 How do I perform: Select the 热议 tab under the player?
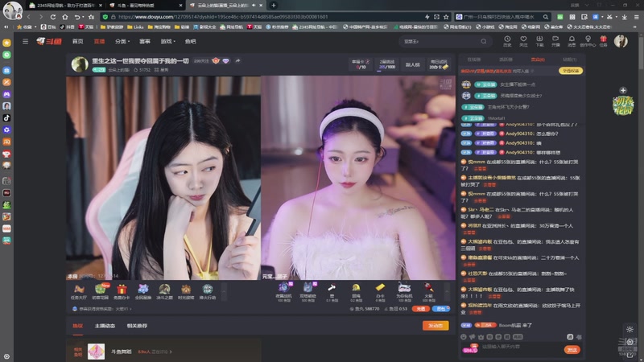tap(77, 326)
